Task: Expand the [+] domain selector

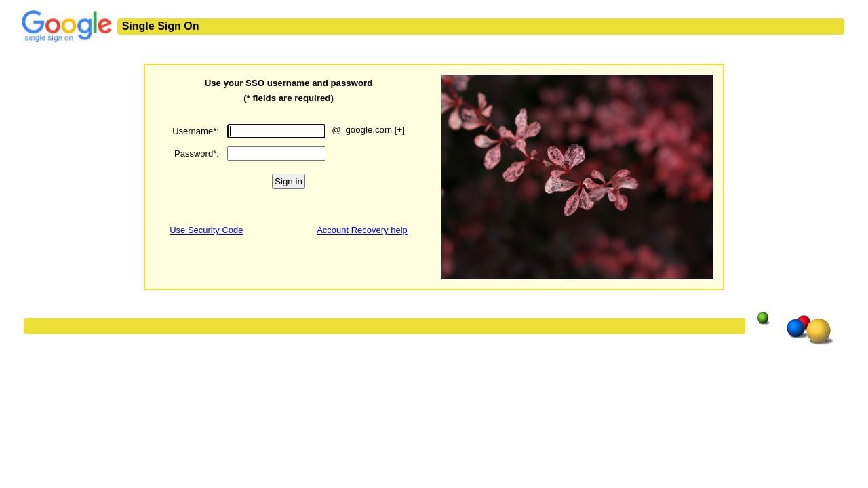Action: pos(399,130)
